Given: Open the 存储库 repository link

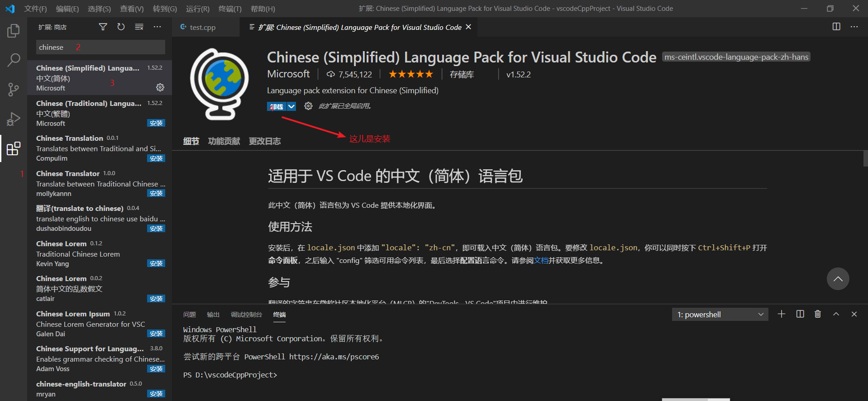Looking at the screenshot, I should point(462,74).
